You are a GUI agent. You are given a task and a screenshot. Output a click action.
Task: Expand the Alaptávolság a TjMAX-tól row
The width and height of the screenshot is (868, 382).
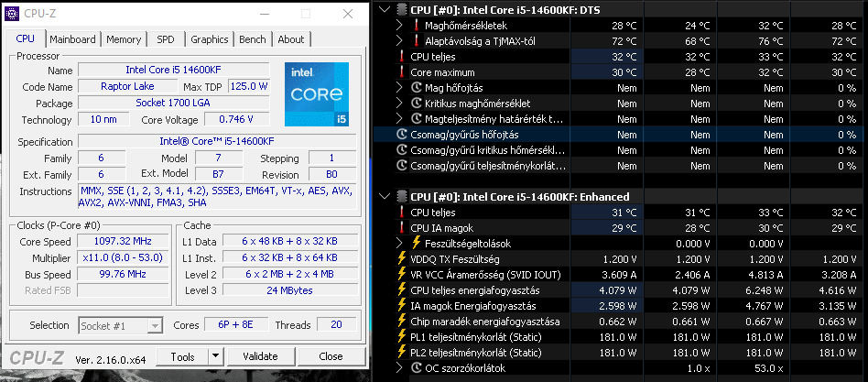pyautogui.click(x=400, y=41)
